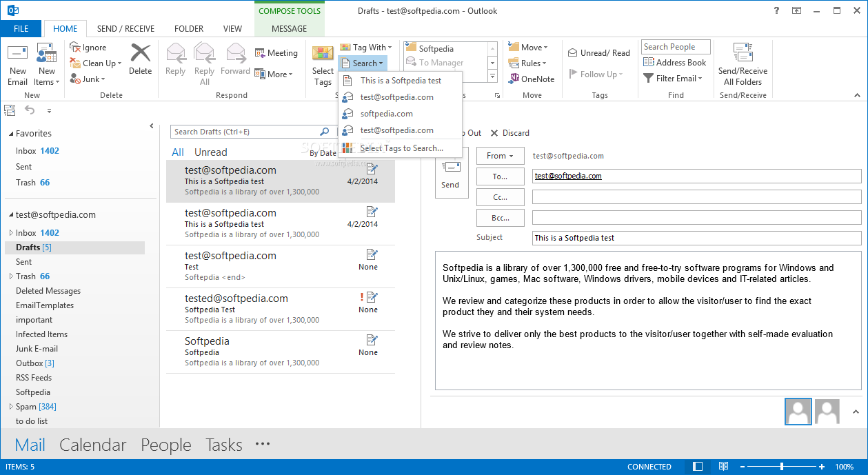This screenshot has height=475, width=868.
Task: Click the Reply All button
Action: (205, 64)
